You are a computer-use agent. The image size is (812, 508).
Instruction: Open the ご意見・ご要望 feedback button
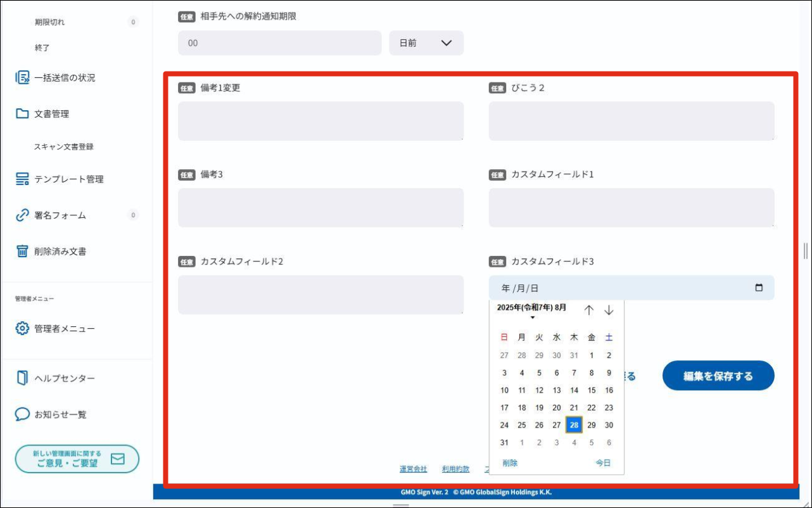77,459
